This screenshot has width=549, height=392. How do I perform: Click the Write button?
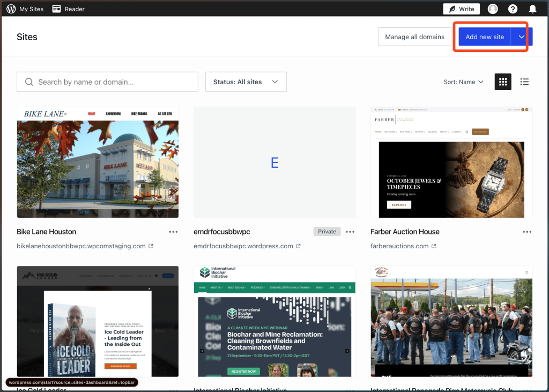coord(461,9)
